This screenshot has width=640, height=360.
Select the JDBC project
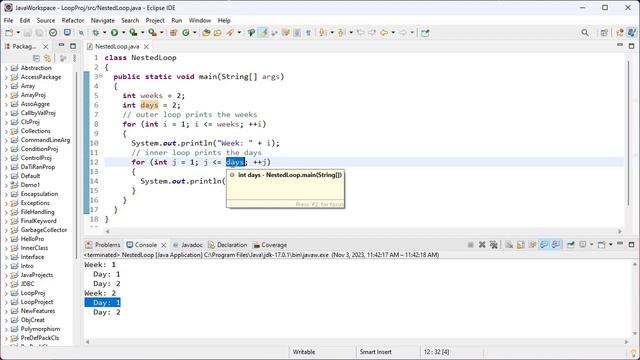[27, 284]
